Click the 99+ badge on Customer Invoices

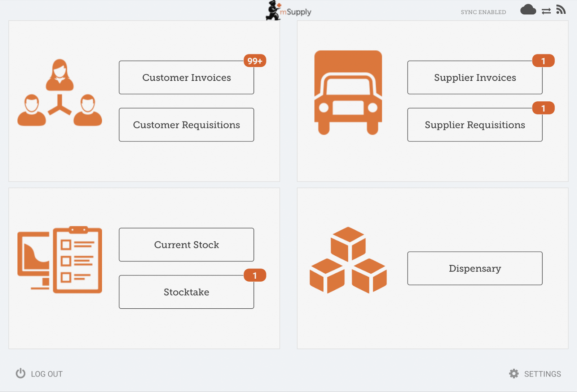(x=255, y=61)
